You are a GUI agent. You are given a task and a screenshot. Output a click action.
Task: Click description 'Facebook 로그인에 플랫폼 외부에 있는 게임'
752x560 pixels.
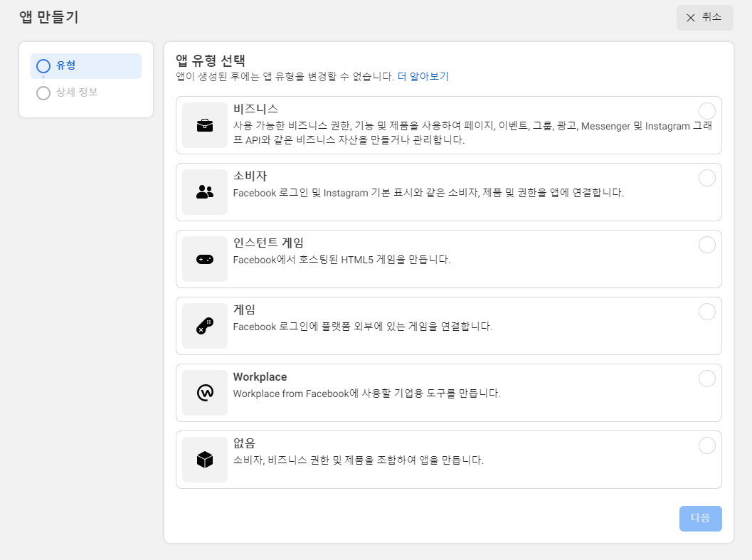(x=363, y=327)
